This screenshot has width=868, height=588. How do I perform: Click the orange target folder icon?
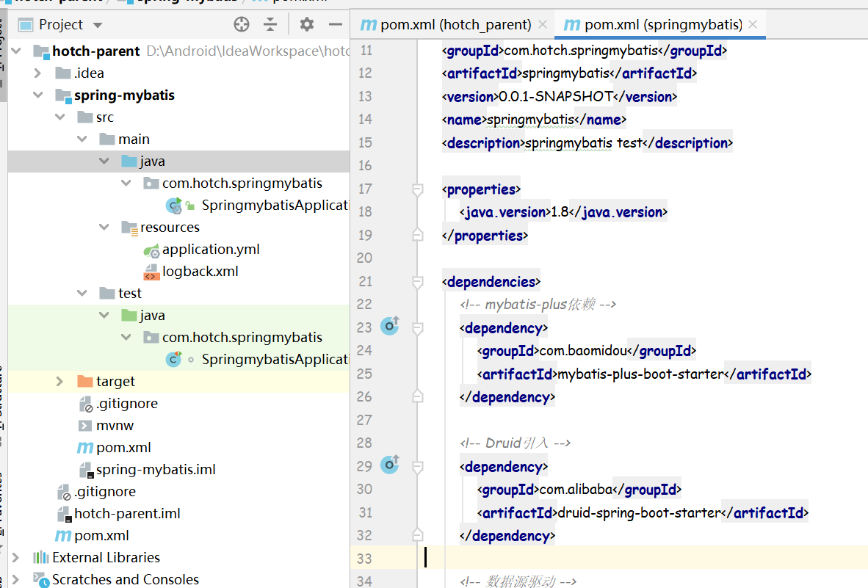(x=84, y=381)
